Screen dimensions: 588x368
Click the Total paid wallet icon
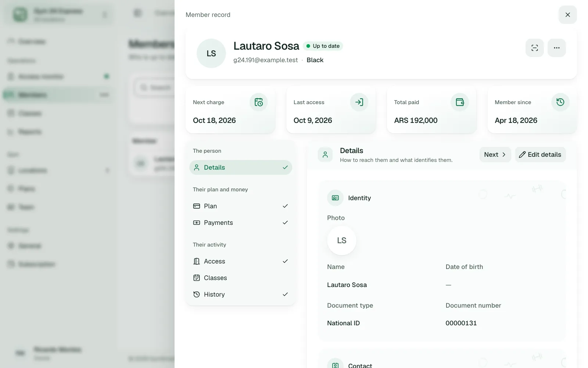click(x=460, y=102)
